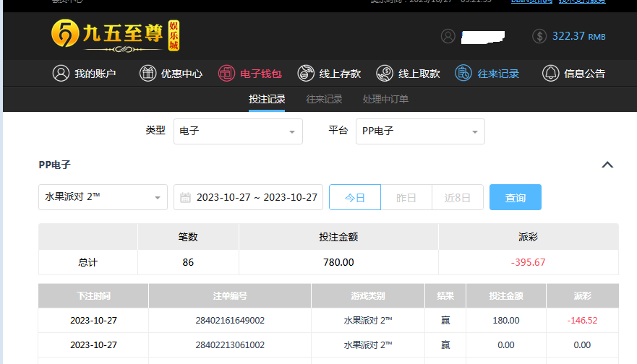Click bet number 28402213061002
Image resolution: width=637 pixels, height=364 pixels.
pos(230,344)
